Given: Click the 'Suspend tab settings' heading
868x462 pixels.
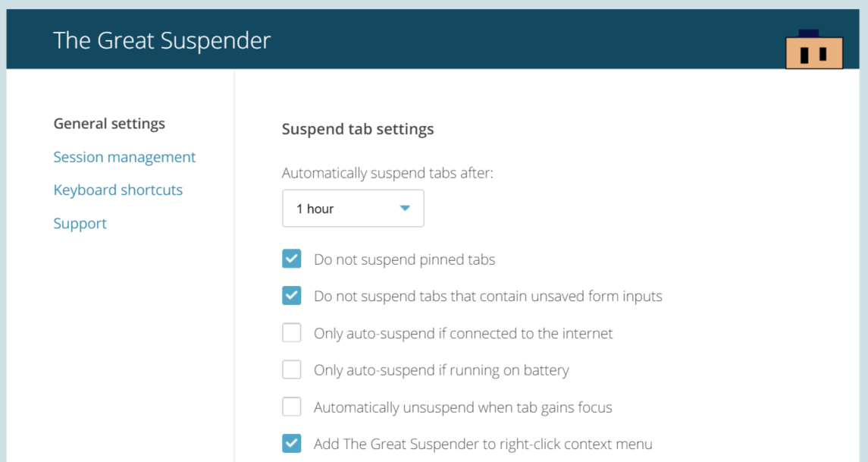Looking at the screenshot, I should click(x=358, y=129).
